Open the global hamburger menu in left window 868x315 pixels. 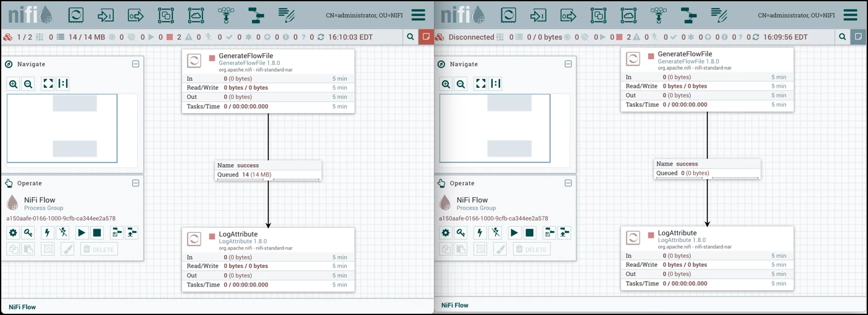click(x=418, y=15)
